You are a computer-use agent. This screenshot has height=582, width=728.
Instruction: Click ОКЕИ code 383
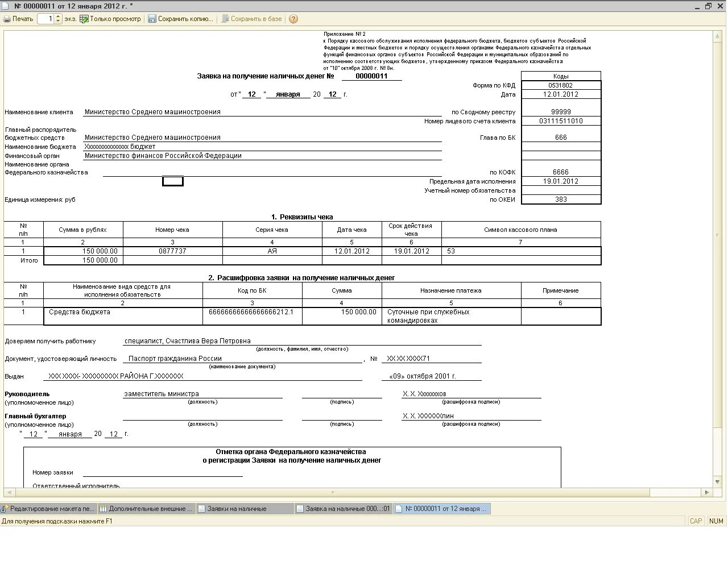pos(561,199)
